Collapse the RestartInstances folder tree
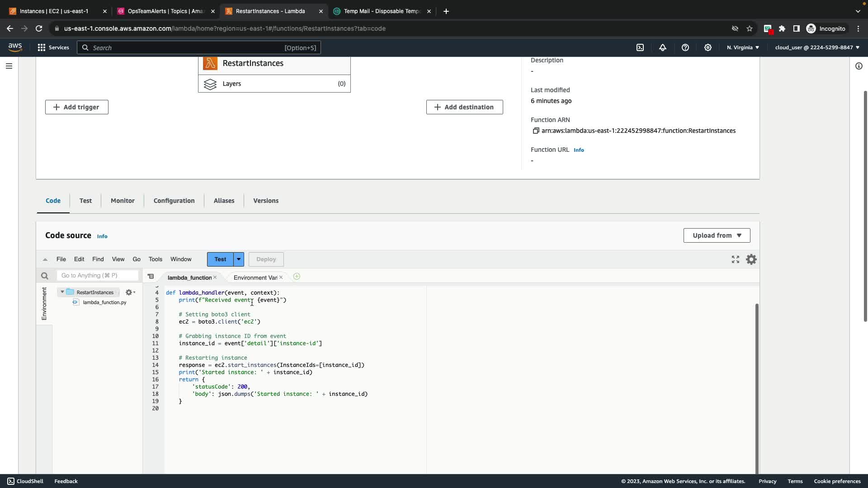 point(62,292)
